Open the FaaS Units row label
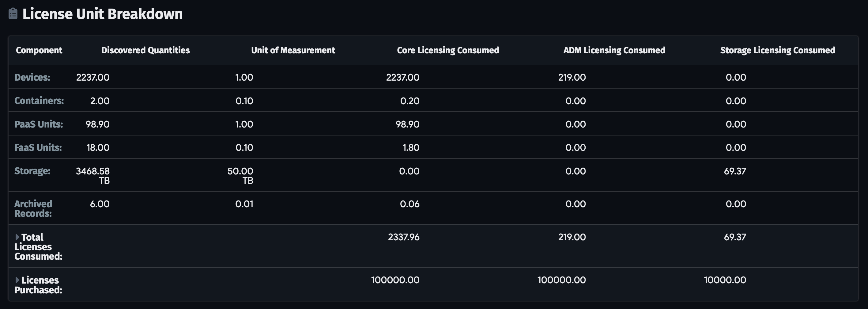868x309 pixels. (38, 147)
